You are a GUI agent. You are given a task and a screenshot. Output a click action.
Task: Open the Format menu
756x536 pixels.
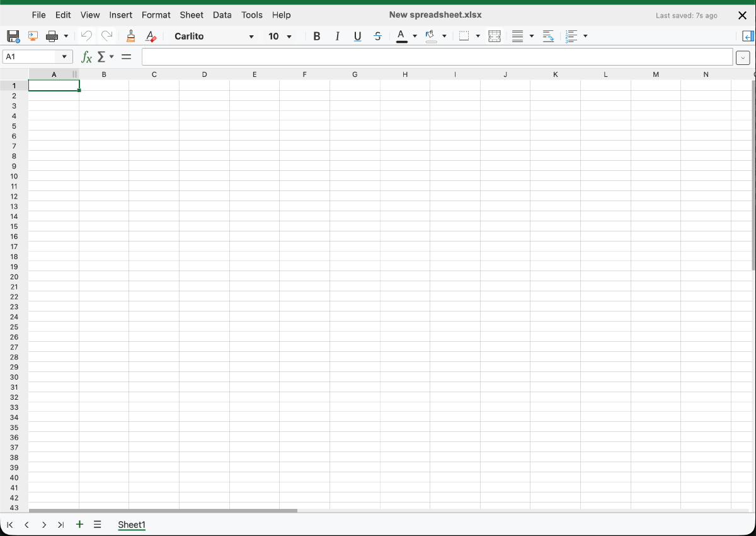coord(156,15)
